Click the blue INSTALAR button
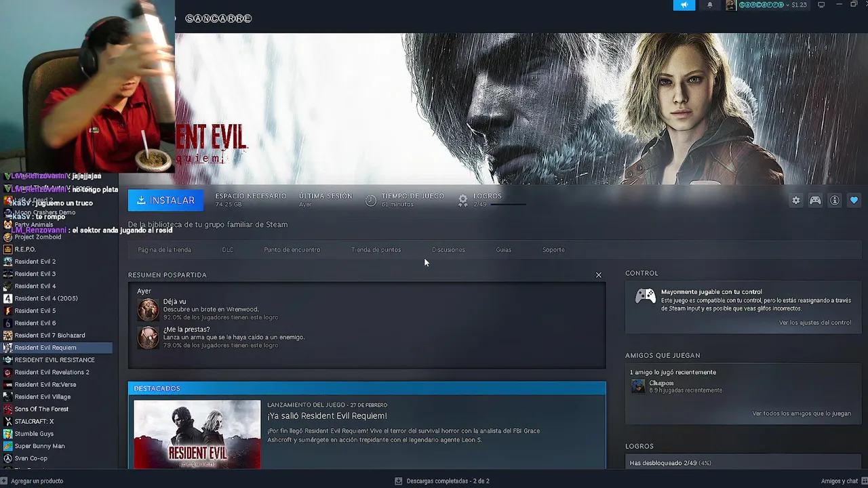The image size is (868, 488). click(165, 200)
